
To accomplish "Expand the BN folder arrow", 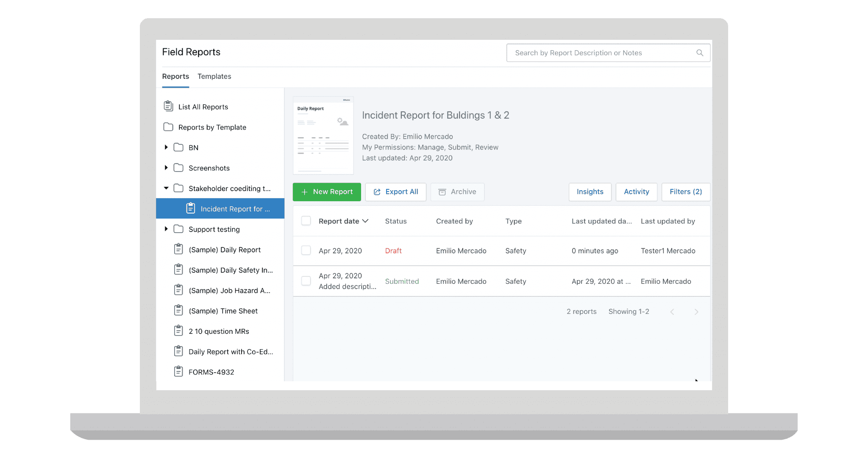I will tap(166, 147).
